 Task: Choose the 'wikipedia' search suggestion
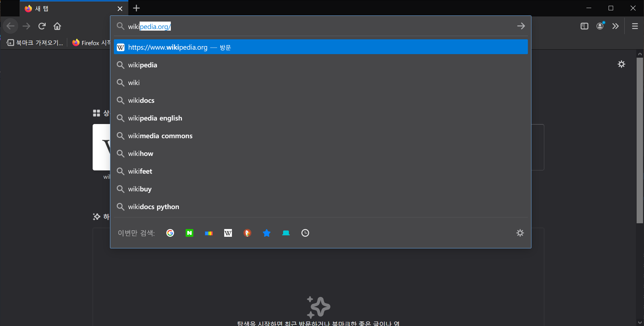pos(321,65)
